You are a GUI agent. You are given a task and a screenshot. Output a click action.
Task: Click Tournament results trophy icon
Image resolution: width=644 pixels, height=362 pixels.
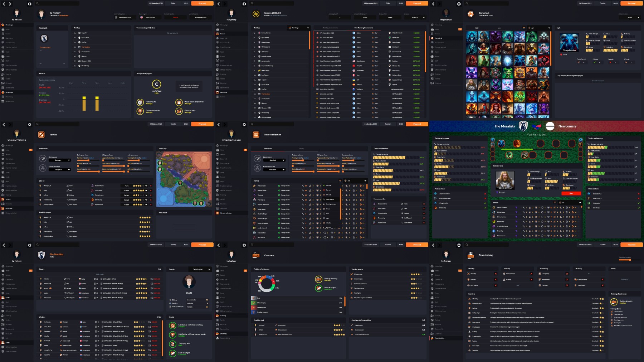[x=140, y=111]
